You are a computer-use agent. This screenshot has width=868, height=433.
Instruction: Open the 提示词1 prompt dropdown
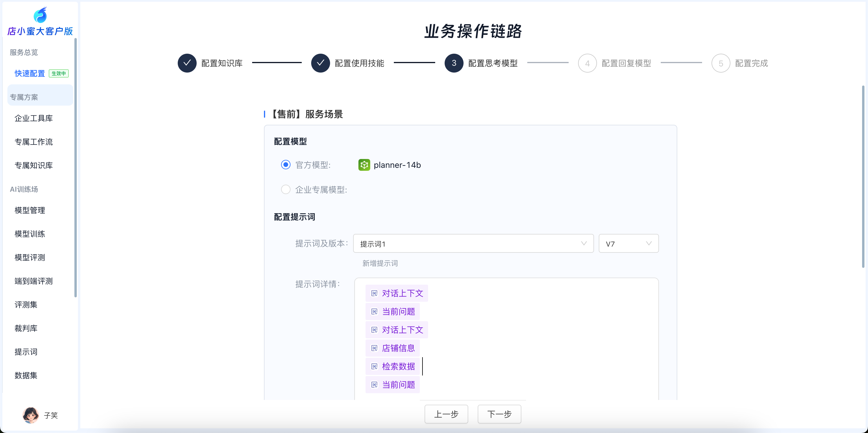tap(473, 243)
